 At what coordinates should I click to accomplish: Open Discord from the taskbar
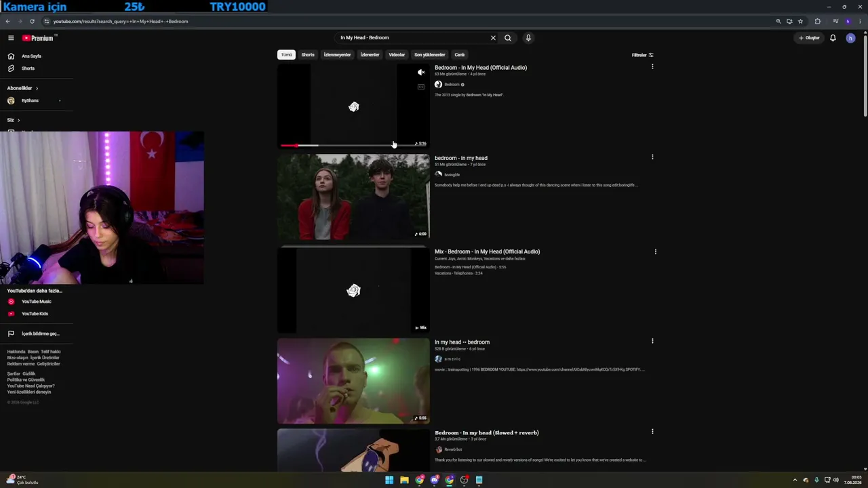click(x=435, y=480)
